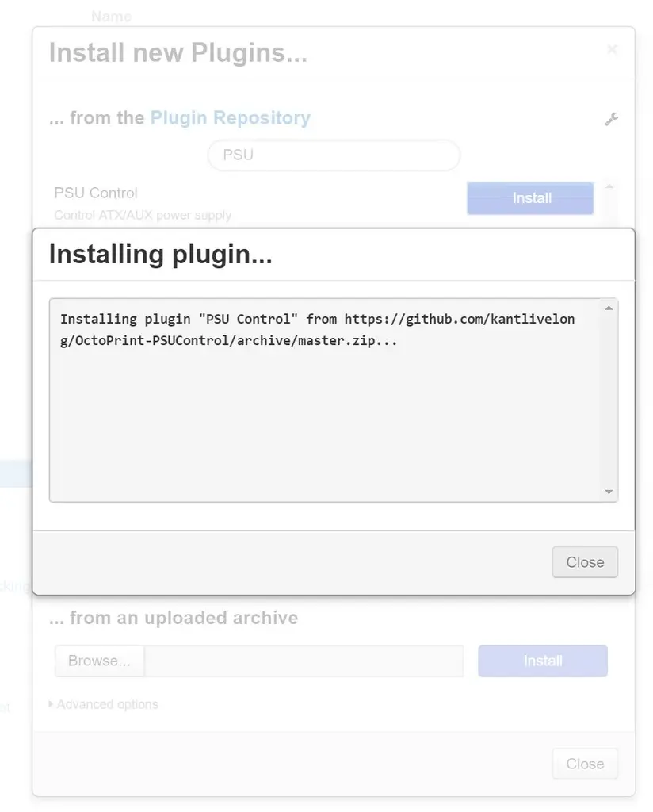Click Browse... to choose an archive
Viewport: 653px width, 812px height.
coord(99,661)
